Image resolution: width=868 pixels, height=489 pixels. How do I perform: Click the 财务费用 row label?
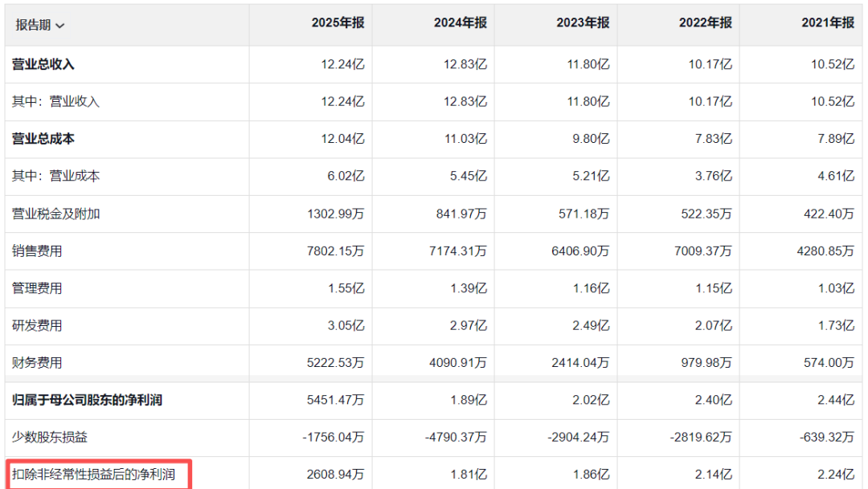[x=37, y=363]
